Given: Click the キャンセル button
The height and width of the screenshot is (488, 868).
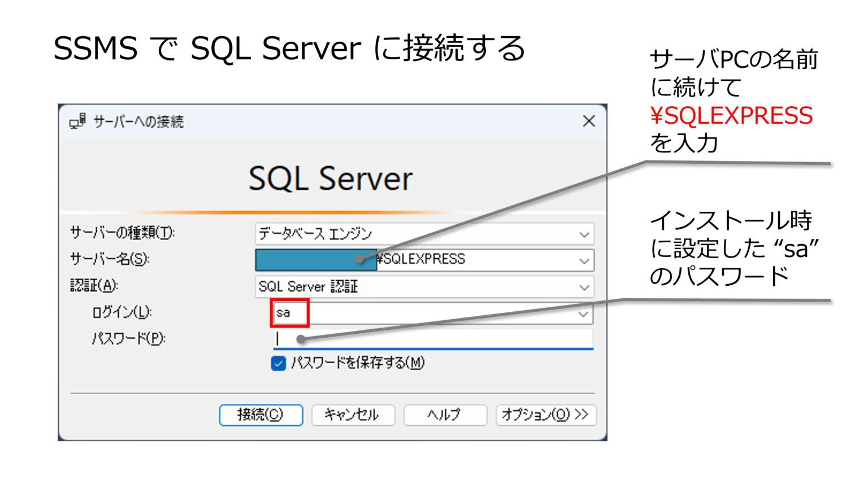Looking at the screenshot, I should 353,415.
